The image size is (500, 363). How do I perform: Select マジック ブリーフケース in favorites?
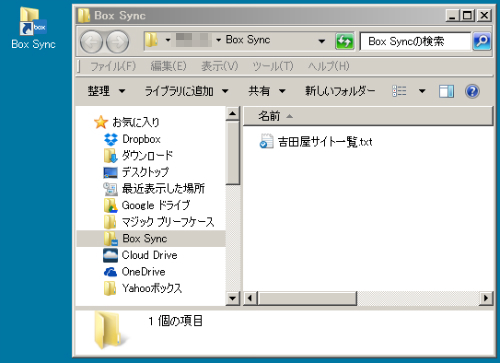tap(168, 222)
